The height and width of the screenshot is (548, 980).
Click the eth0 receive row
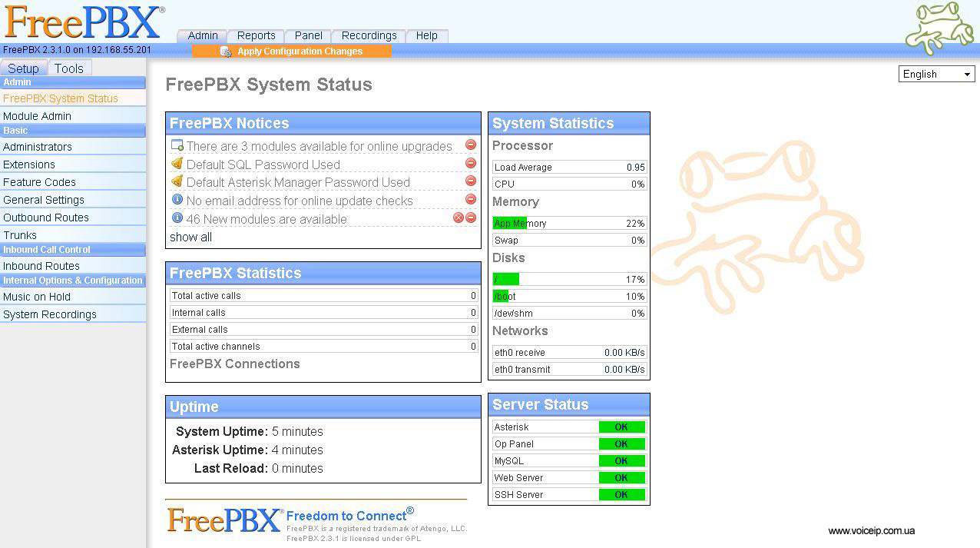point(569,352)
